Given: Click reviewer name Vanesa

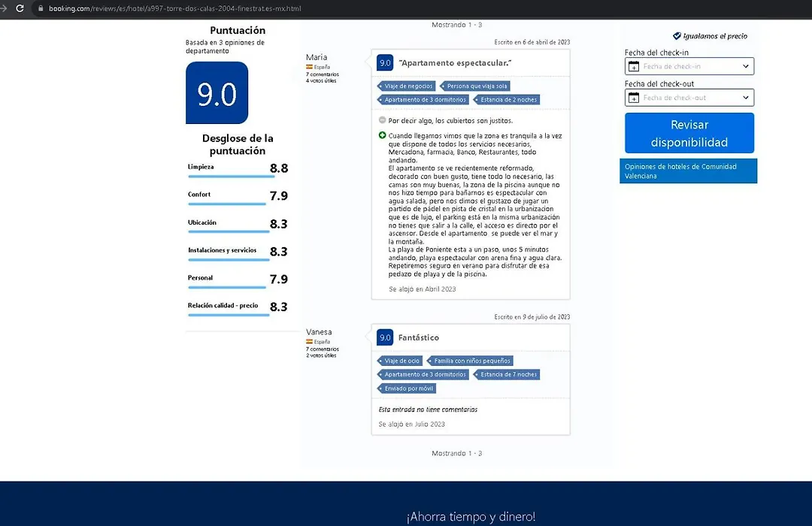Looking at the screenshot, I should pyautogui.click(x=319, y=332).
